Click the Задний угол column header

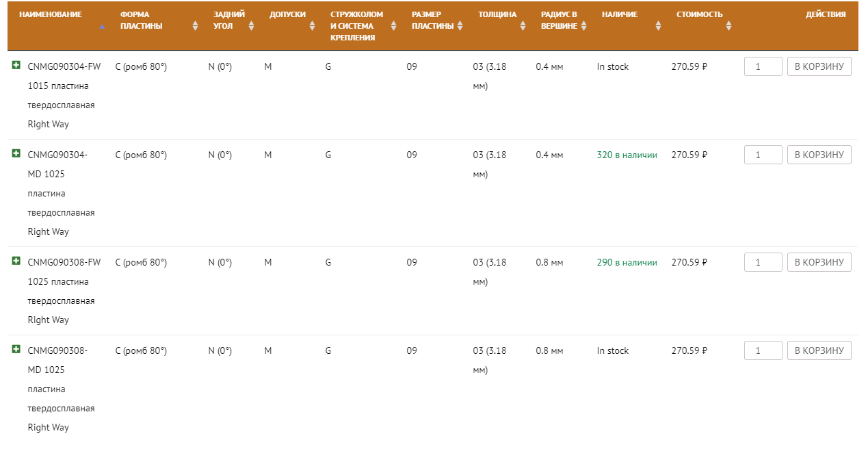click(229, 21)
